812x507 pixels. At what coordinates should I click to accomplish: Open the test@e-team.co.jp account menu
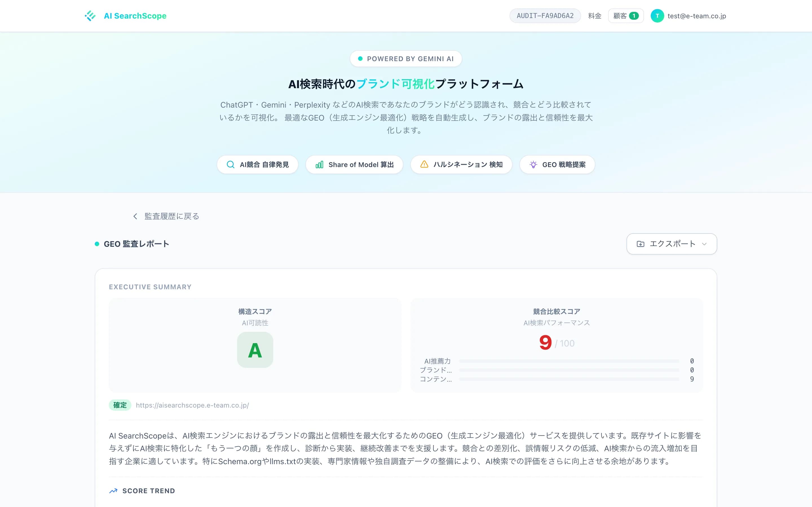696,15
